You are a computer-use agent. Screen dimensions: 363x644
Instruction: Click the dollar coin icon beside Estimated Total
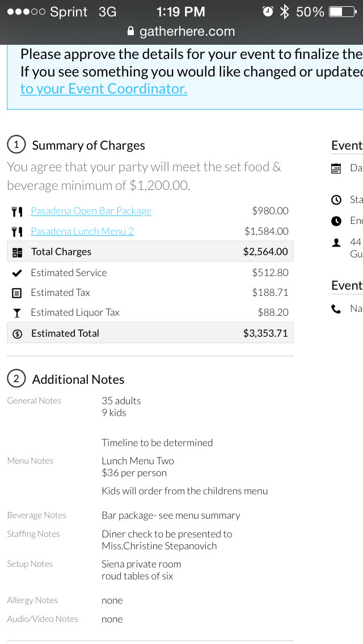[17, 334]
